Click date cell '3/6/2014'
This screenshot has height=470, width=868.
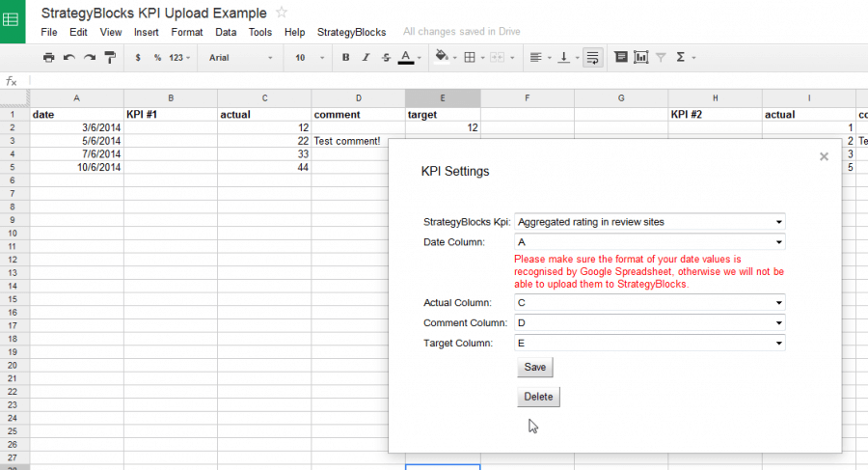click(x=76, y=127)
